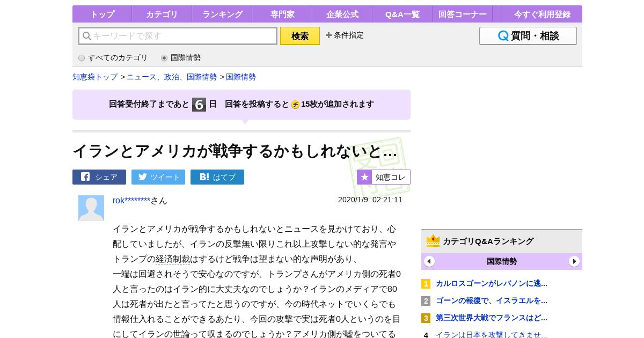Click the 質問・相談 button

(528, 36)
